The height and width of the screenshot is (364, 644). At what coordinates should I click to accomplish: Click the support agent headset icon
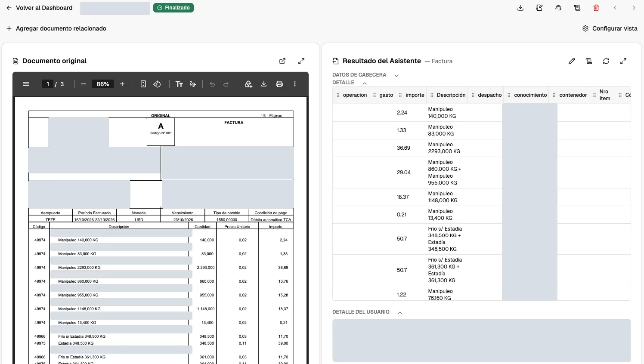[558, 8]
